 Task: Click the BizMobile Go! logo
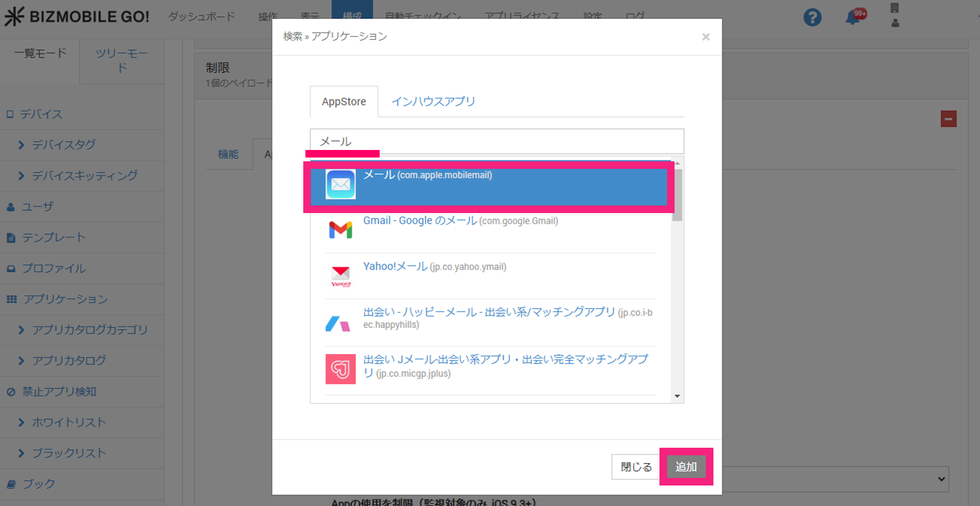tap(77, 16)
